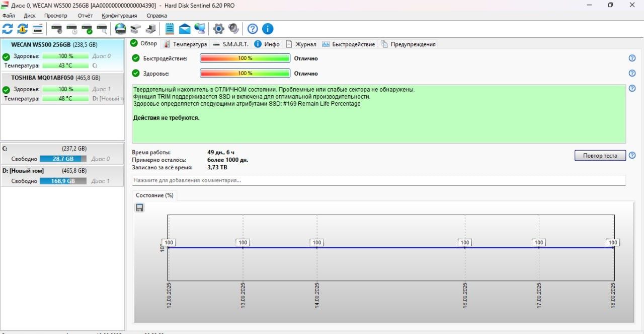The height and width of the screenshot is (334, 644).
Task: Click the Повтор теста button
Action: point(600,156)
